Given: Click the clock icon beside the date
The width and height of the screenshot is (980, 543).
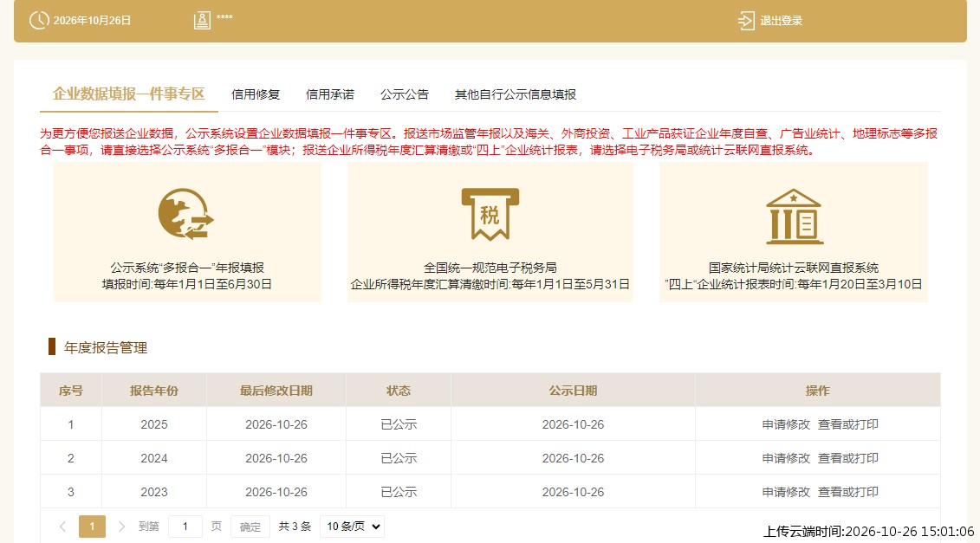Looking at the screenshot, I should (x=39, y=20).
